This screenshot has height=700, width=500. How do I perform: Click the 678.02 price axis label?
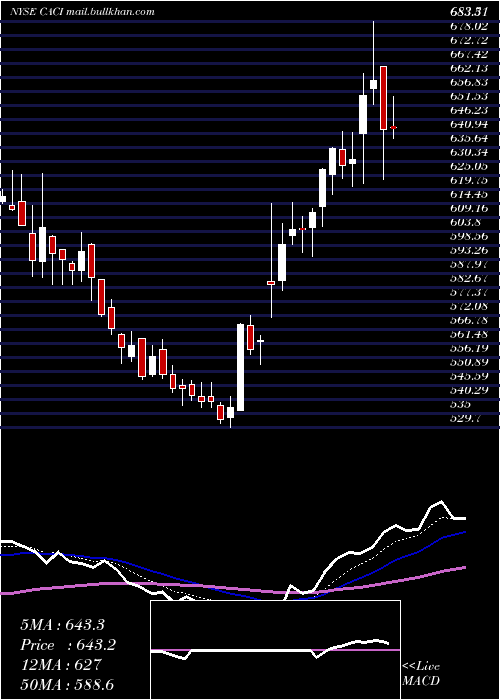[469, 26]
